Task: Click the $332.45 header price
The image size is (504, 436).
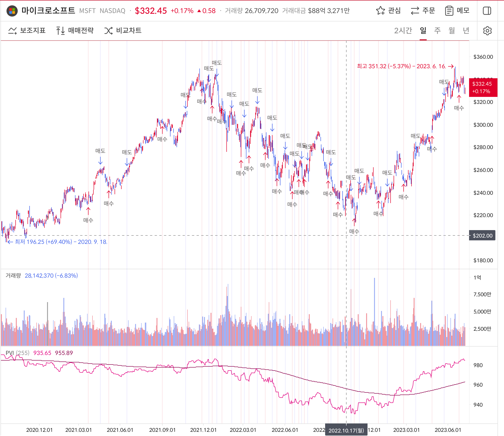Action: (151, 11)
